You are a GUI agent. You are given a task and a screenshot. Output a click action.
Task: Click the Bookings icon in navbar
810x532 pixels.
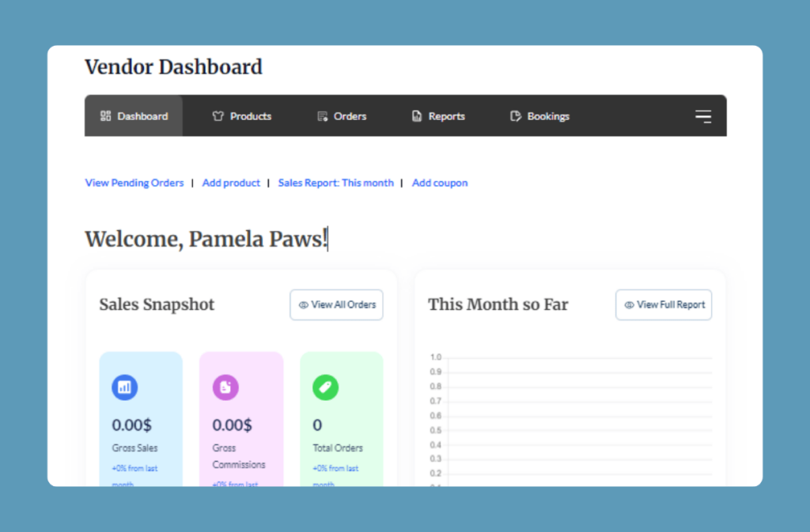pyautogui.click(x=516, y=116)
